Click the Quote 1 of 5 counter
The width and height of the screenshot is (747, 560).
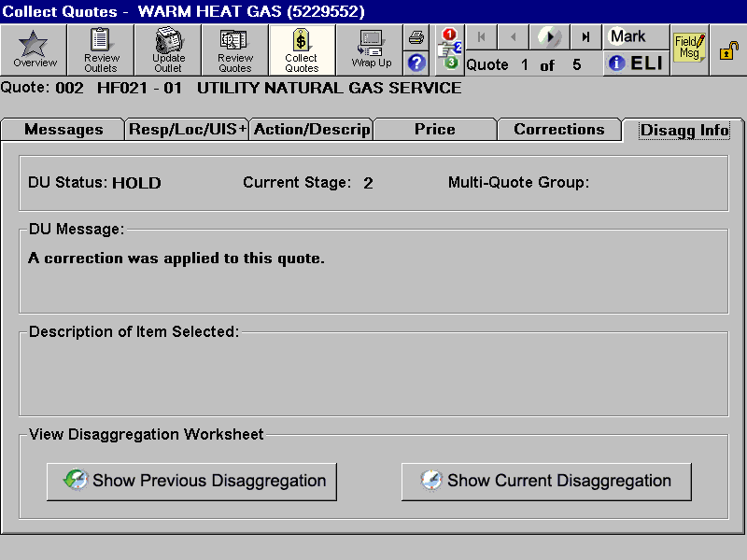point(524,64)
